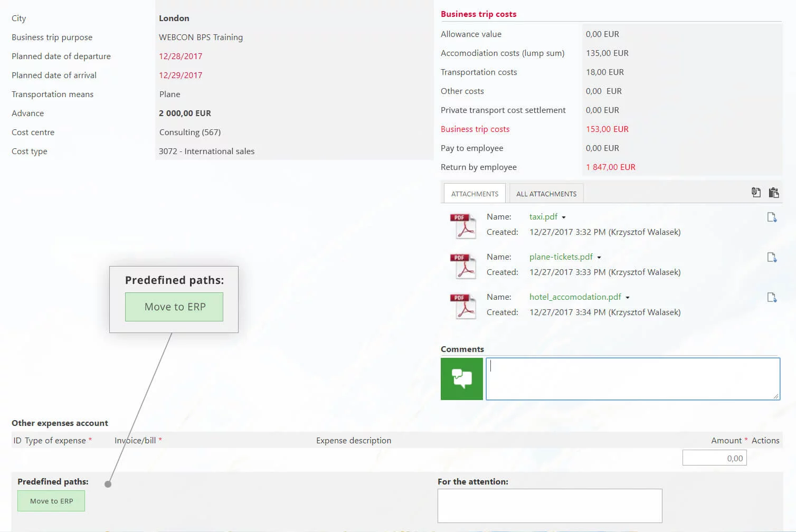Click the plane-tickets.pdf PDF file icon
Image resolution: width=796 pixels, height=532 pixels.
coord(463,265)
